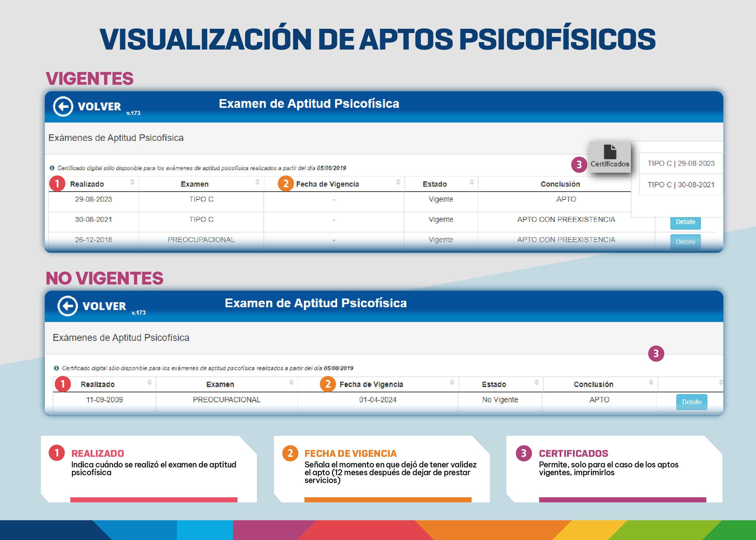
Task: Click APTO conclusion in the 11-09-2009 row
Action: pos(599,400)
